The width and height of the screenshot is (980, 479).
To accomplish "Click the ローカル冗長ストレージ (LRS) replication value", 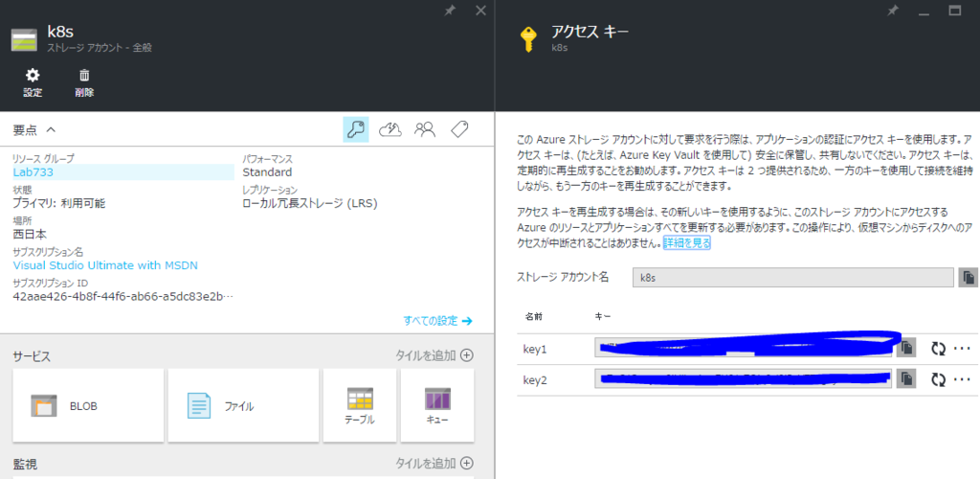I will click(x=310, y=203).
